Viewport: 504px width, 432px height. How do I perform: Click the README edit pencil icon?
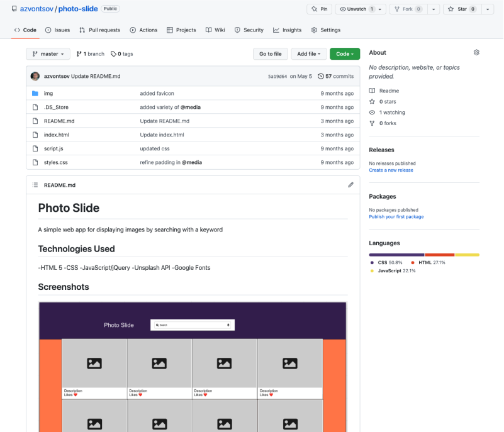[x=350, y=185]
